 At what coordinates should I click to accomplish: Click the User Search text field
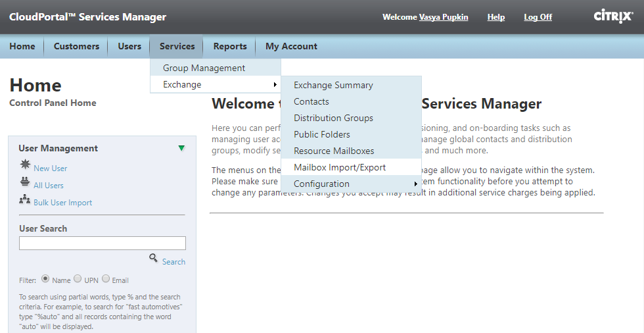(x=103, y=243)
